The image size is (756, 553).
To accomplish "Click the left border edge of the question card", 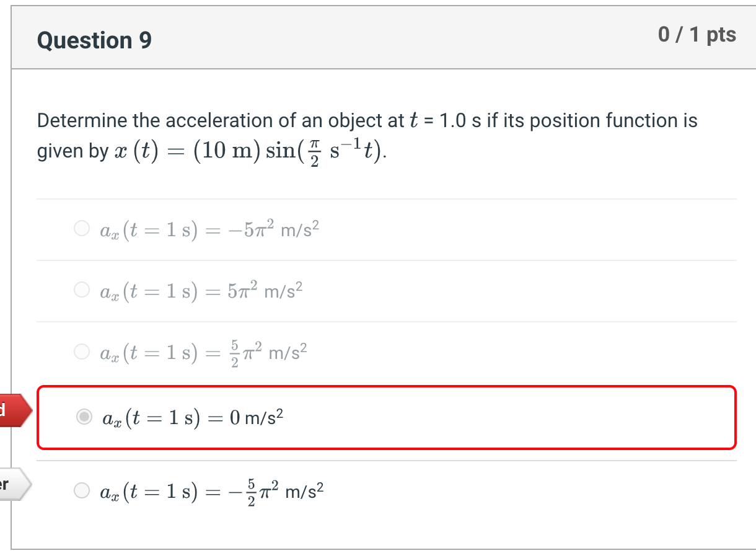I will pyautogui.click(x=12, y=279).
